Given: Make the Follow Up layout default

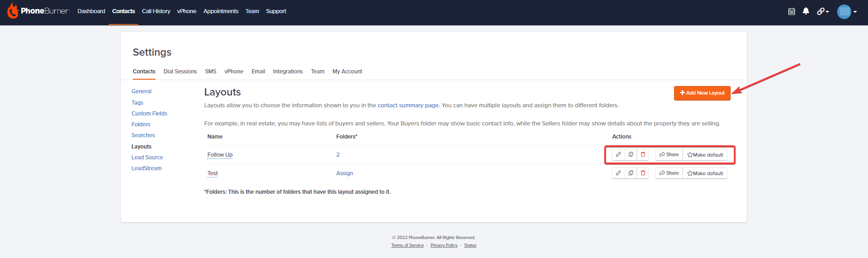Looking at the screenshot, I should tap(705, 155).
